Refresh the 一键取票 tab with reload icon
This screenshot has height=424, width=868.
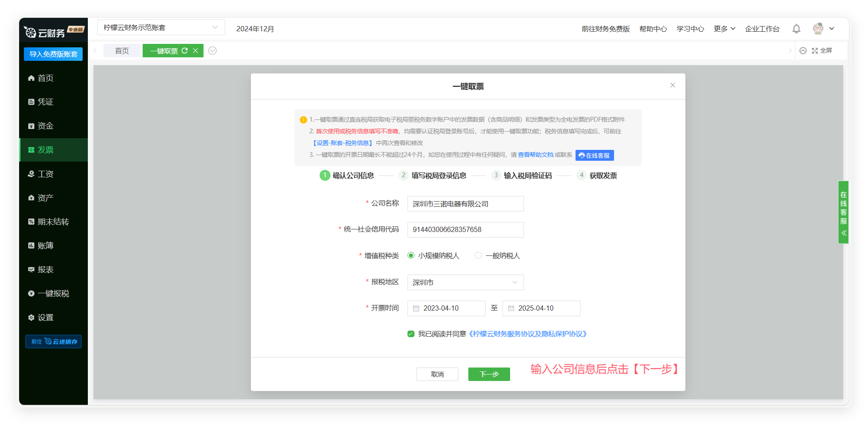click(x=184, y=51)
